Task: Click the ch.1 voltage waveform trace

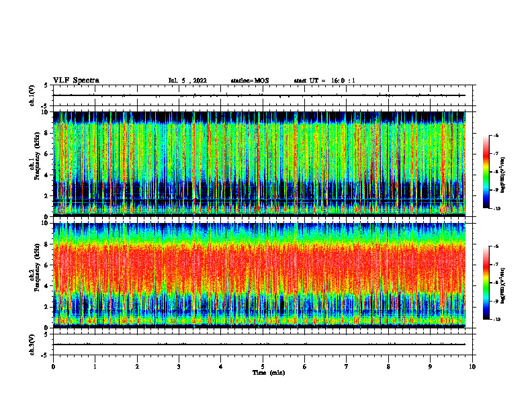Action: click(x=259, y=95)
